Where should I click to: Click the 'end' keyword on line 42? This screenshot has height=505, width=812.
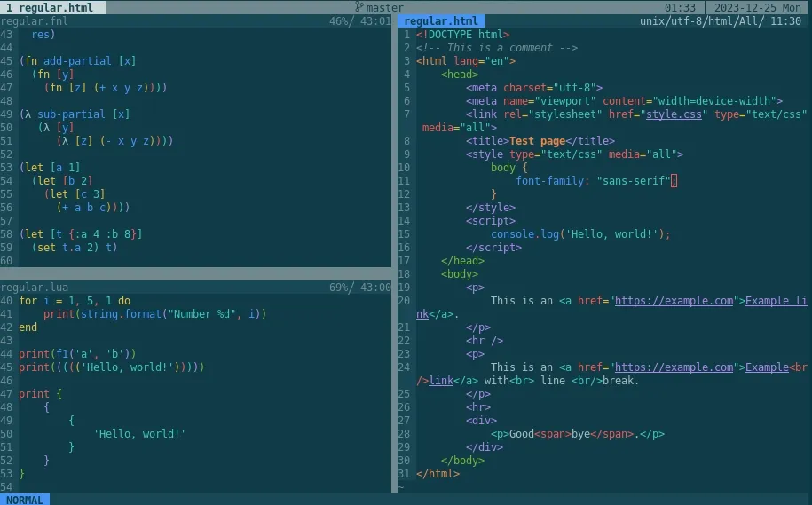[x=28, y=327]
